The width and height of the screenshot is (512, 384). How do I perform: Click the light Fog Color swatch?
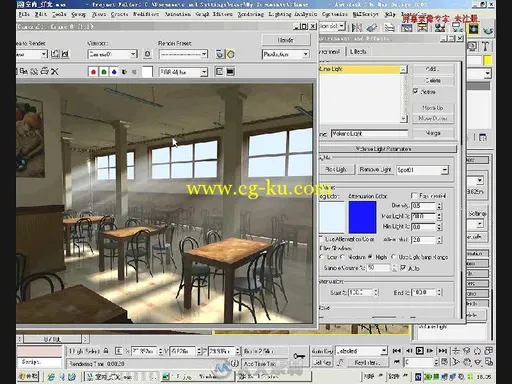click(x=332, y=217)
